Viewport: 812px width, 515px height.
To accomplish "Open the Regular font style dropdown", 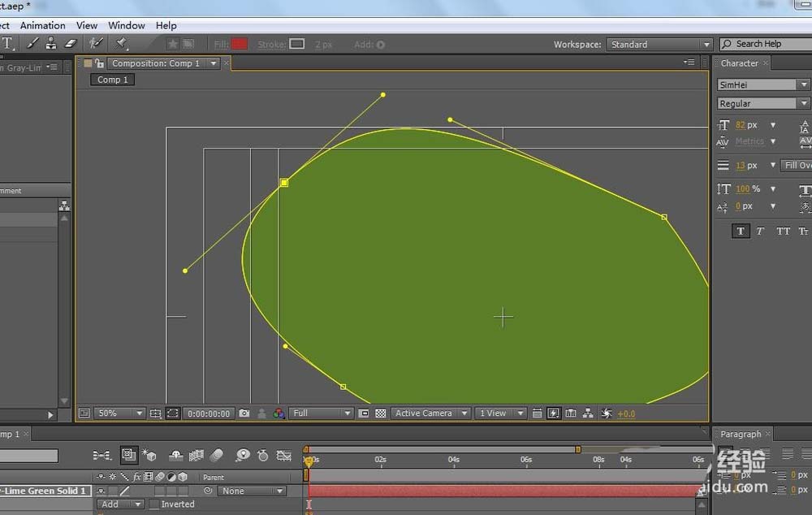I will (762, 104).
